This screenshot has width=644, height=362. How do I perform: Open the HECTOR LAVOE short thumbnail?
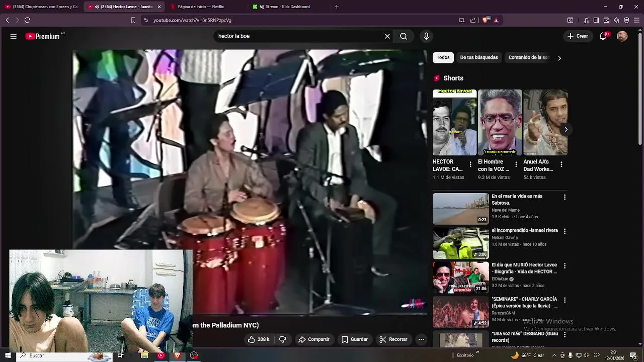pyautogui.click(x=454, y=122)
